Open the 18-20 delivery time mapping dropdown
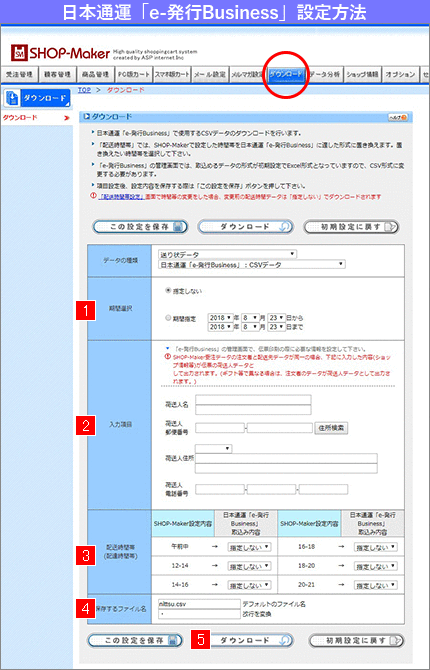The width and height of the screenshot is (430, 670). coord(376,566)
